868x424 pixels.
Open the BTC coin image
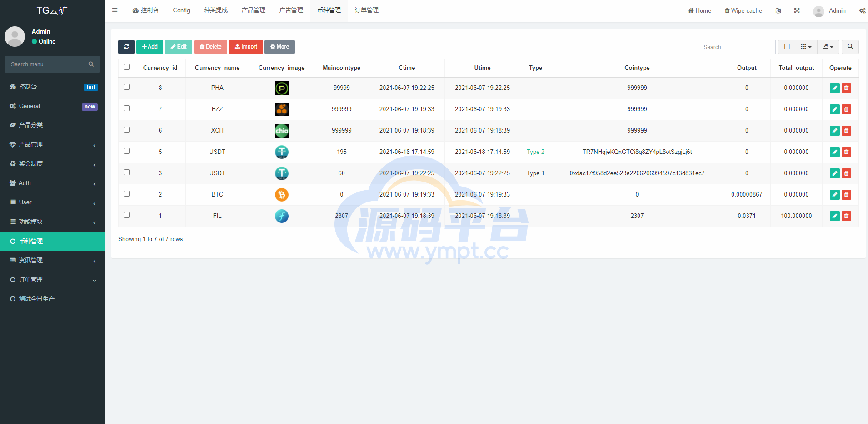coord(282,195)
